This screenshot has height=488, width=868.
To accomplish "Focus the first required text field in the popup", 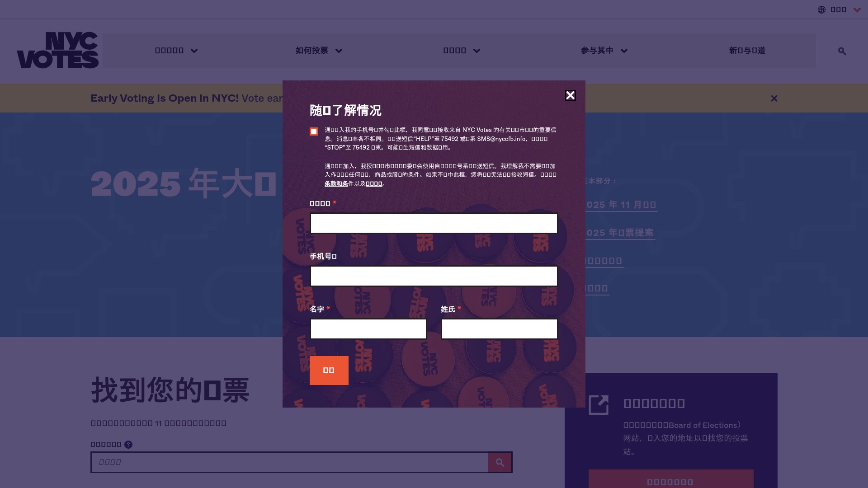I will (434, 223).
